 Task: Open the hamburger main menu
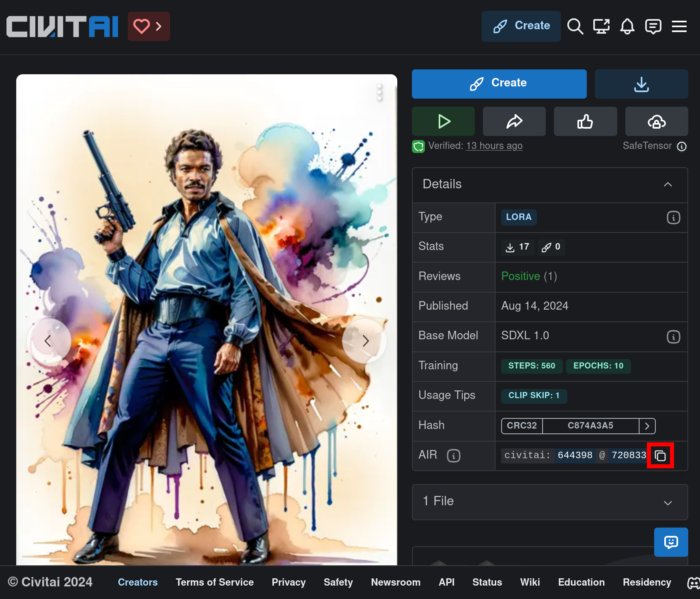click(x=679, y=26)
